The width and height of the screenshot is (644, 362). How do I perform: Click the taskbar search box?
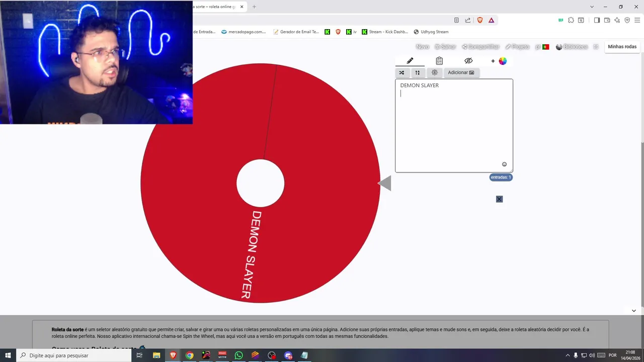(74, 355)
